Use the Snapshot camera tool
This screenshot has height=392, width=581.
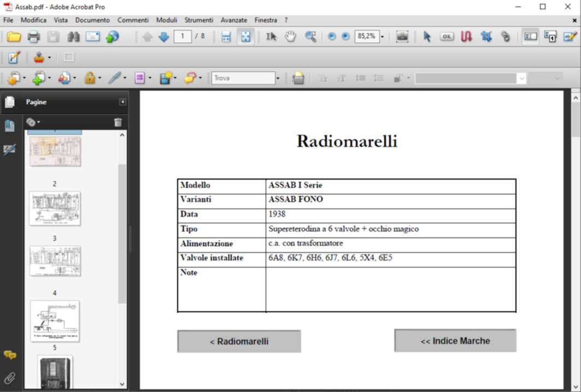[x=402, y=37]
